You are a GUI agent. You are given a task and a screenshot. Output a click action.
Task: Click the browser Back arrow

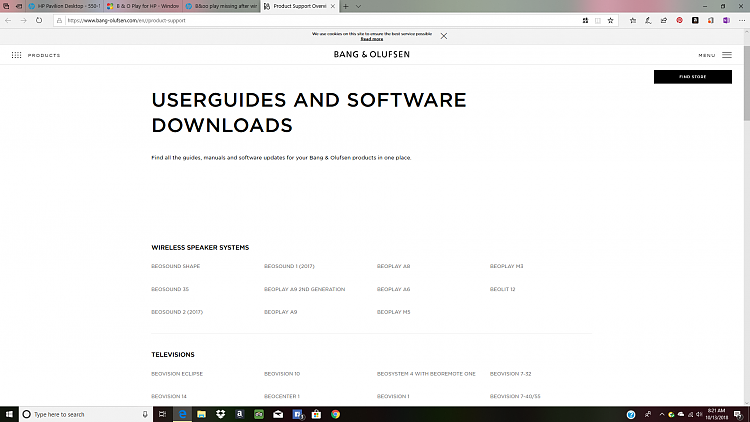point(8,21)
